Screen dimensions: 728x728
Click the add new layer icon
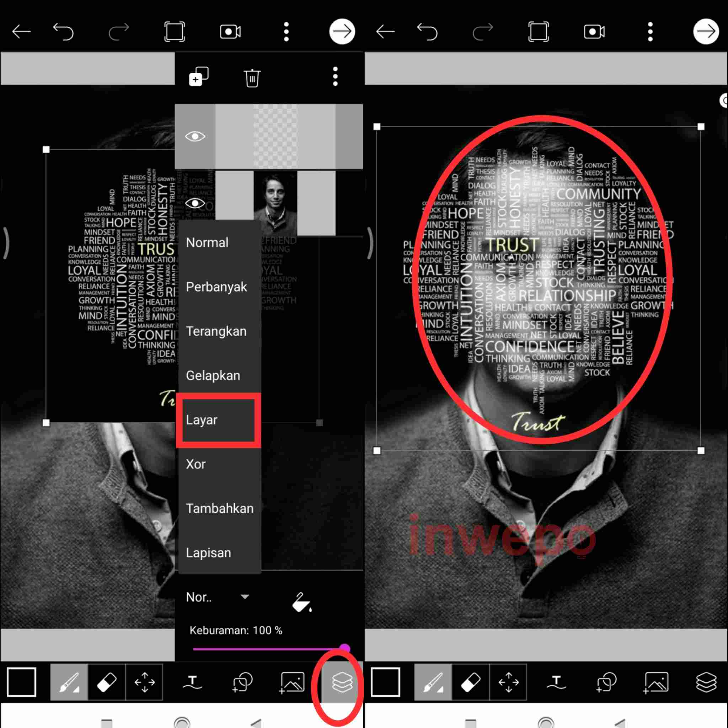198,77
